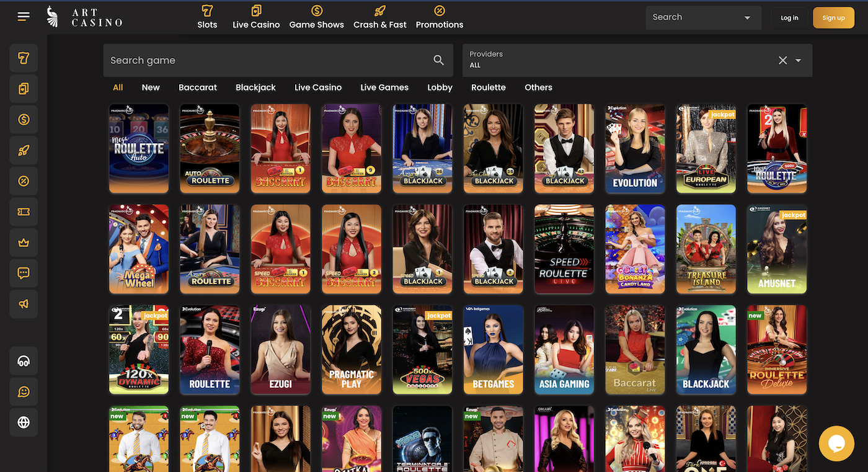Click the Log in button
The width and height of the screenshot is (868, 472).
789,18
